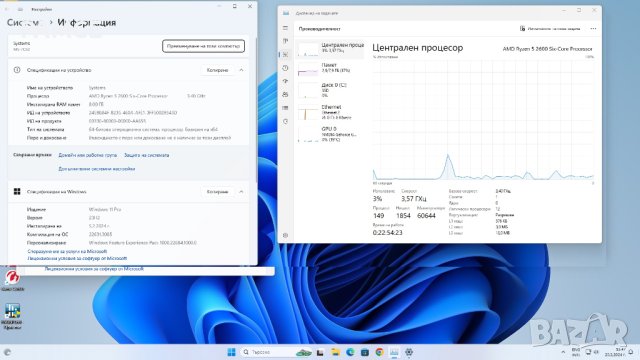Select Performance page icon in Task Manager
The height and width of the screenshot is (360, 640).
point(285,54)
